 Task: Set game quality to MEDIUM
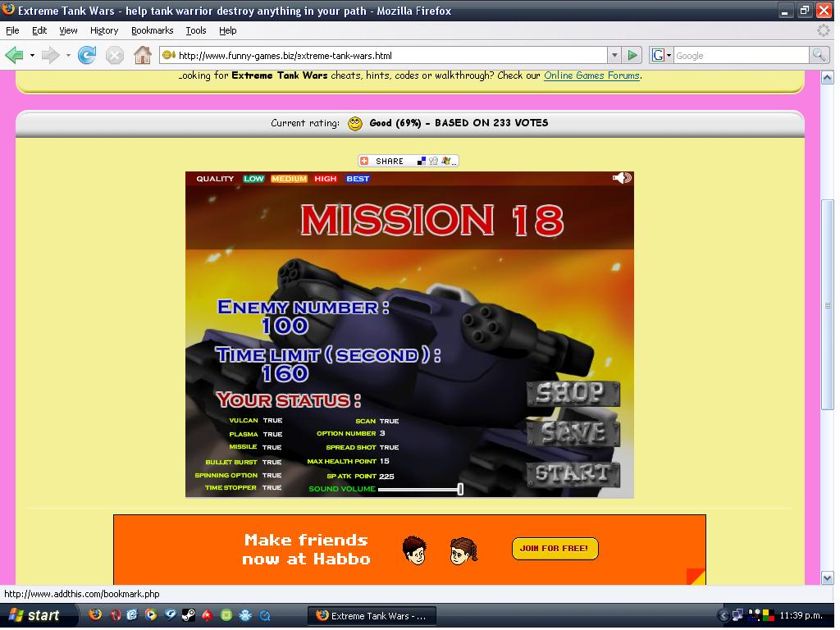(289, 179)
